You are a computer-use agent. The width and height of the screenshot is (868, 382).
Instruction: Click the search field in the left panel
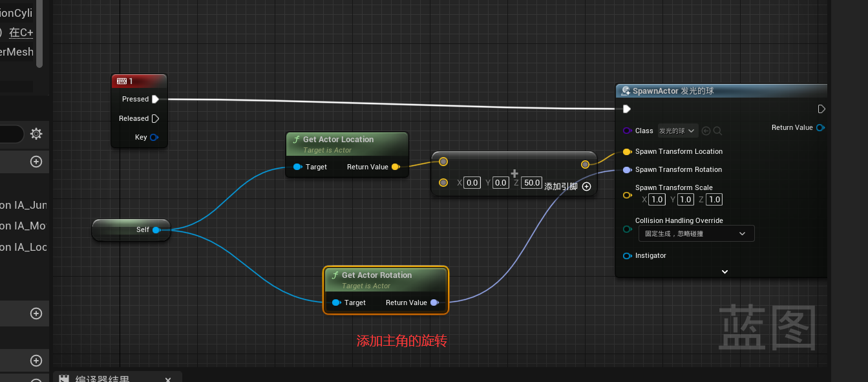(12, 134)
